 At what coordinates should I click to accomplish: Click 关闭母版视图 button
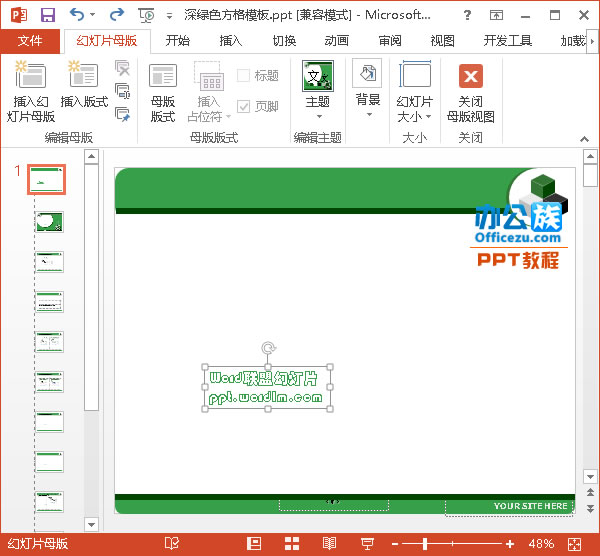(471, 91)
